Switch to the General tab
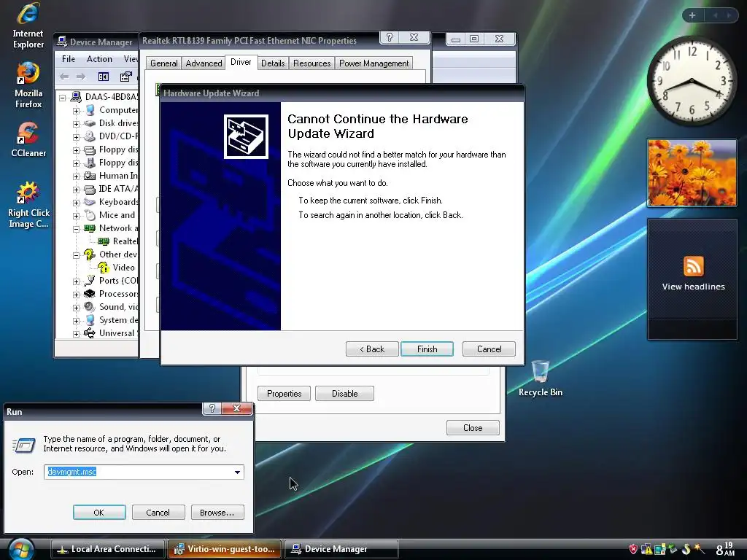Image resolution: width=747 pixels, height=560 pixels. click(x=164, y=63)
